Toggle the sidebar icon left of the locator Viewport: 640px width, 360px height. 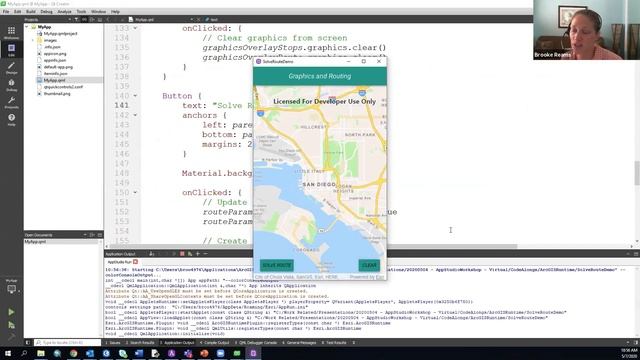[28, 342]
